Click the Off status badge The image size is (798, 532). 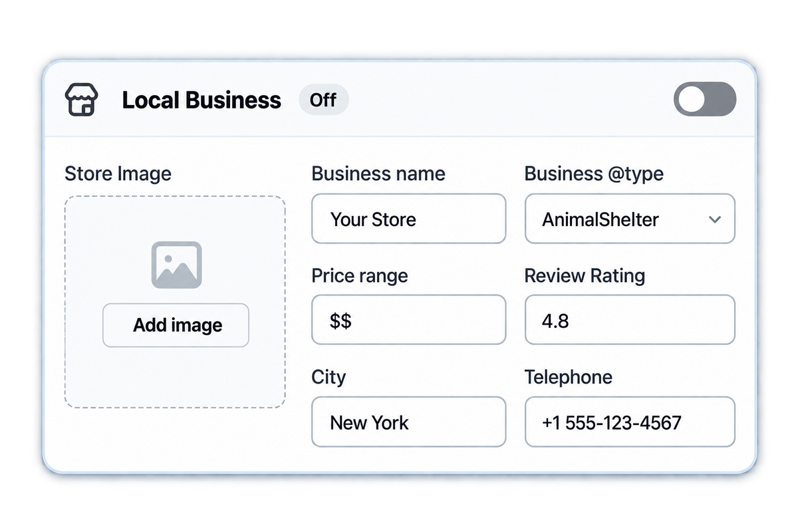point(323,100)
